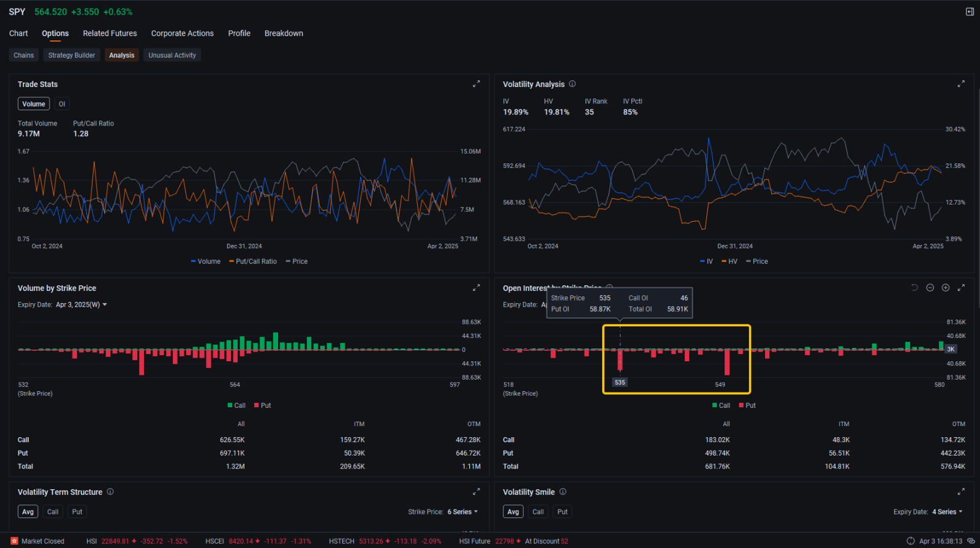Toggle Put/Call Ratio series in legend
Image resolution: width=980 pixels, height=548 pixels.
(253, 261)
